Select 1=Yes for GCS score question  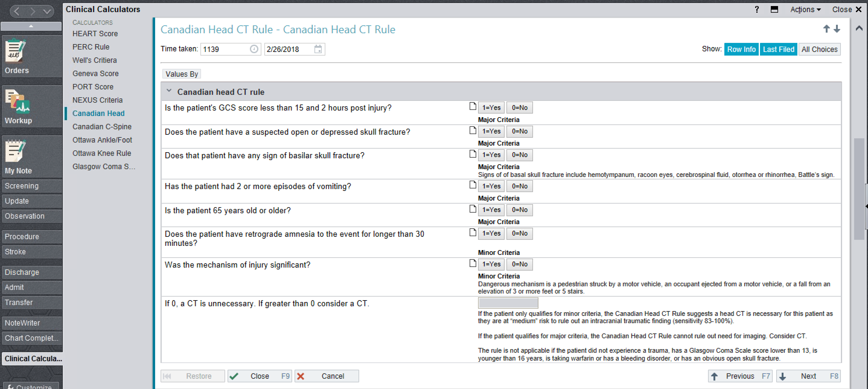coord(491,108)
